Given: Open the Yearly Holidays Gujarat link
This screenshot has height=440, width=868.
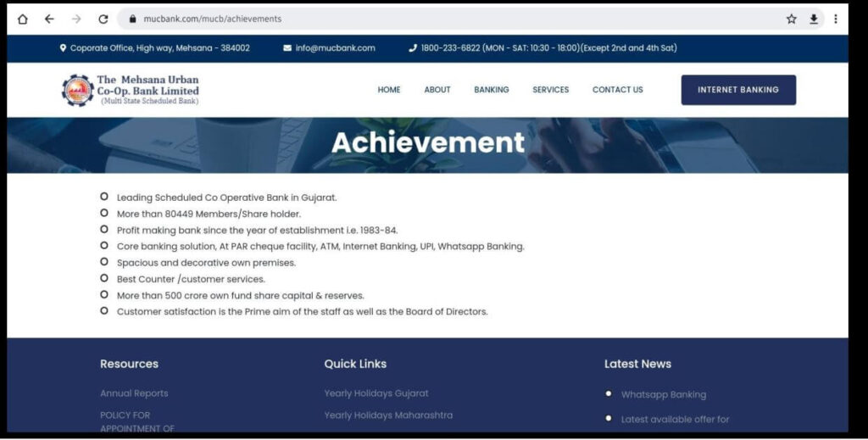Looking at the screenshot, I should coord(376,393).
